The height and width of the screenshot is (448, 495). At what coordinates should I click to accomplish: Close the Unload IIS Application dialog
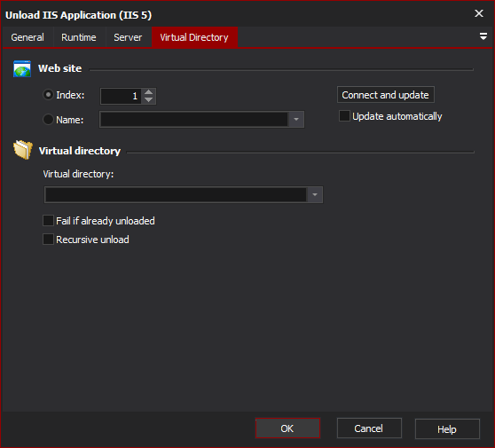(x=479, y=13)
